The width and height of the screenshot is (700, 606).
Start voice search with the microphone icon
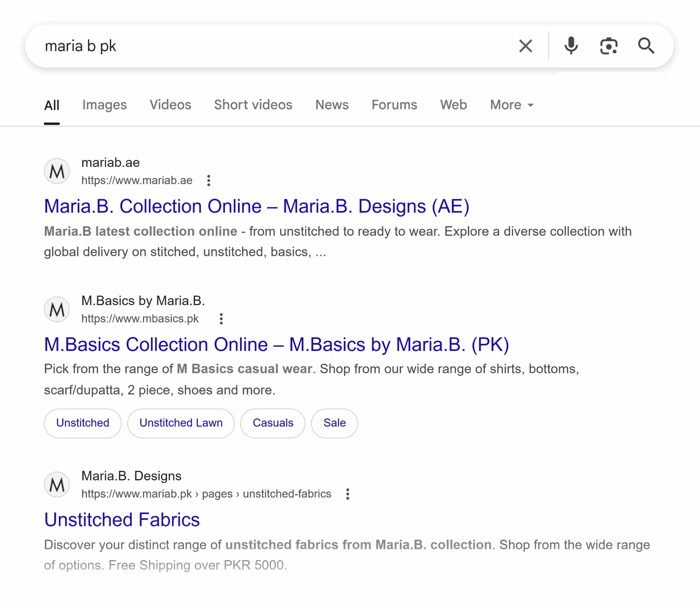coord(571,46)
